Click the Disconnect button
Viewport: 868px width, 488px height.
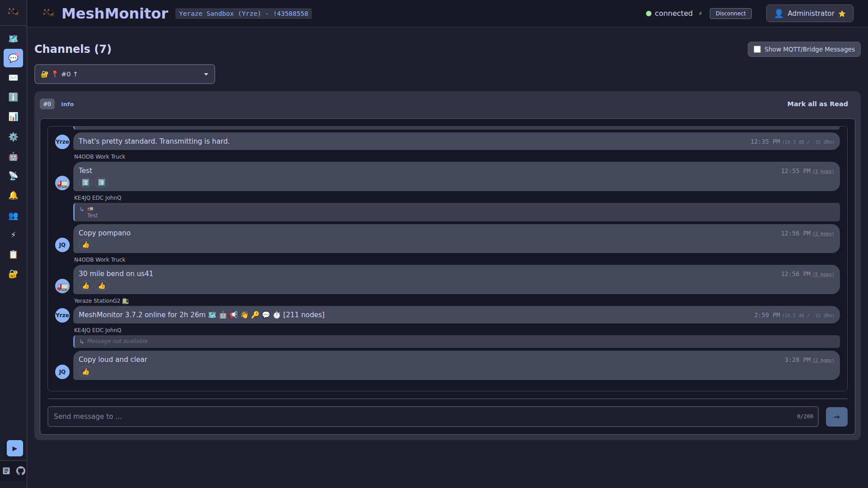pos(730,13)
